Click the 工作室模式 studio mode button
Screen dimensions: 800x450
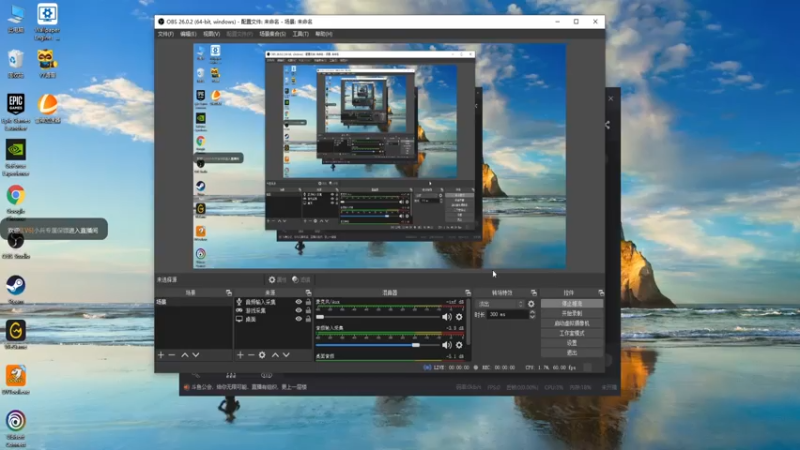(x=571, y=333)
